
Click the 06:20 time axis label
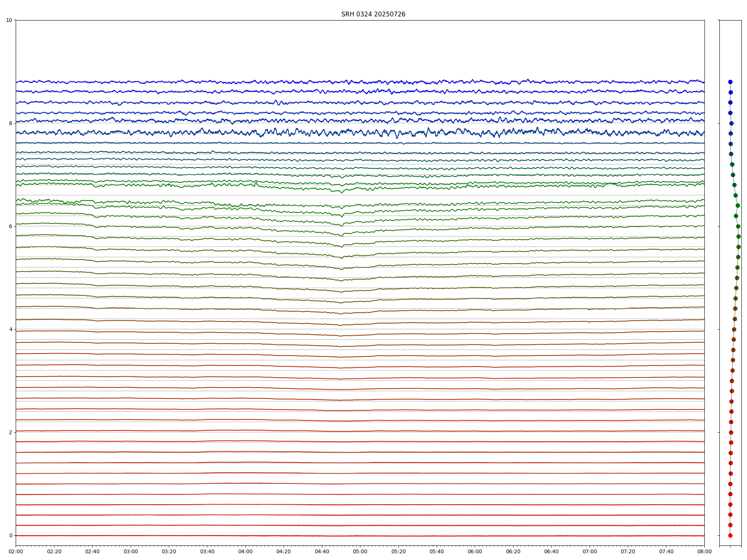(x=513, y=551)
